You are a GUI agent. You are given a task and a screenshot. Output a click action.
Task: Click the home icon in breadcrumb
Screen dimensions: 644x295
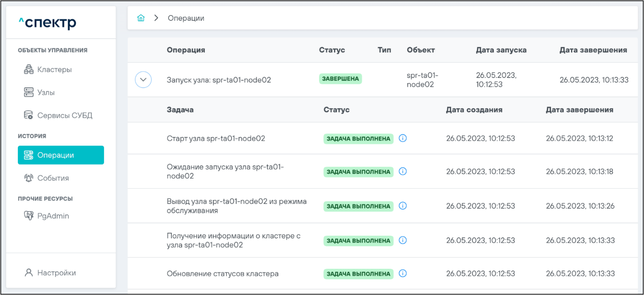[x=141, y=18]
